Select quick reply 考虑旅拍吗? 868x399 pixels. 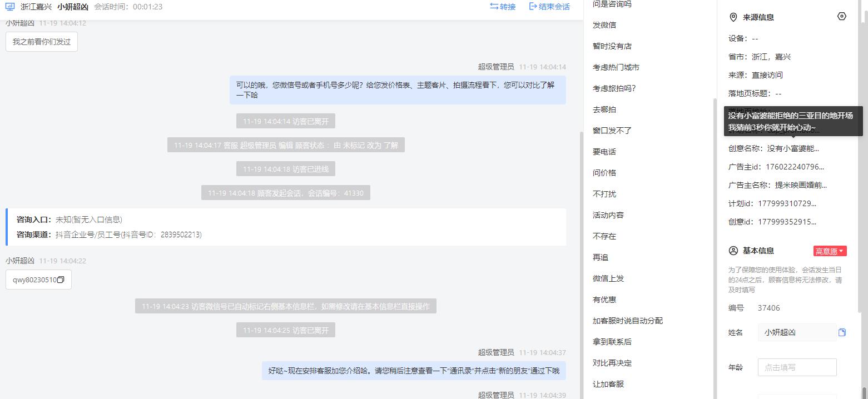(614, 88)
